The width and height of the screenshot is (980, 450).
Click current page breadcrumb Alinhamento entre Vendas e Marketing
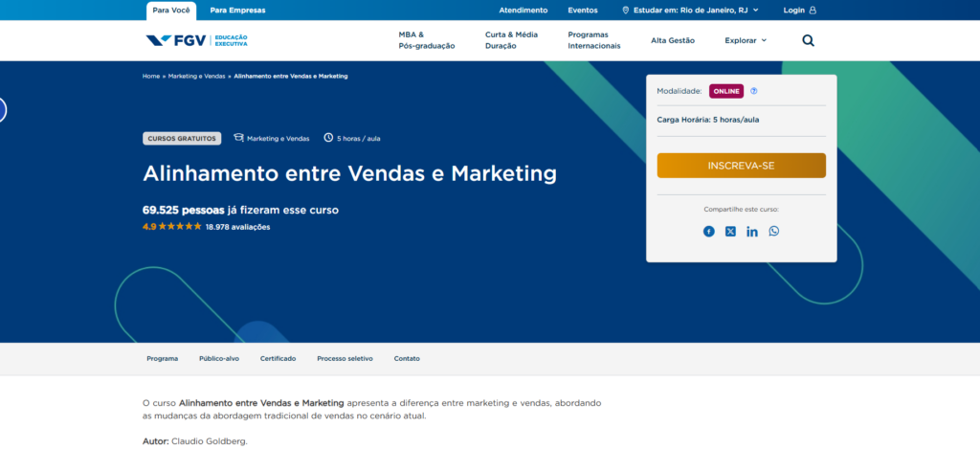(291, 77)
